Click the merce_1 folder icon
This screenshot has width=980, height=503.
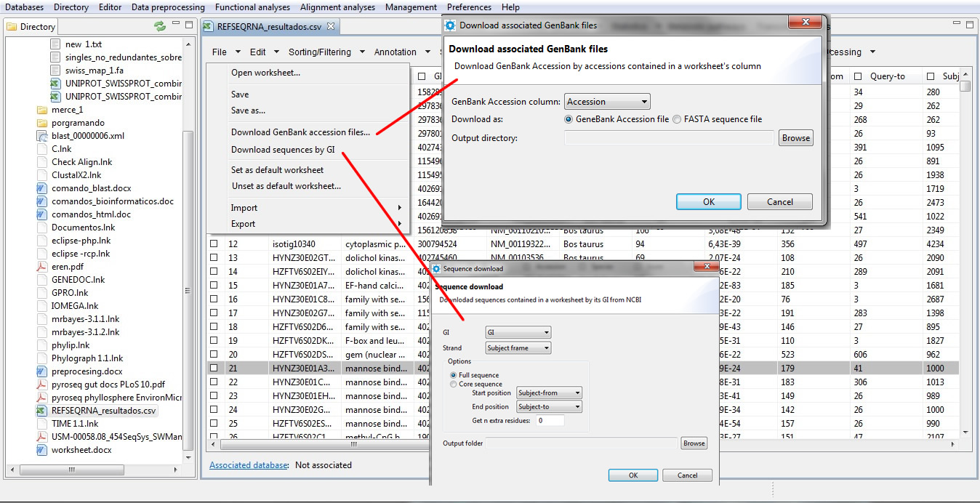(42, 110)
